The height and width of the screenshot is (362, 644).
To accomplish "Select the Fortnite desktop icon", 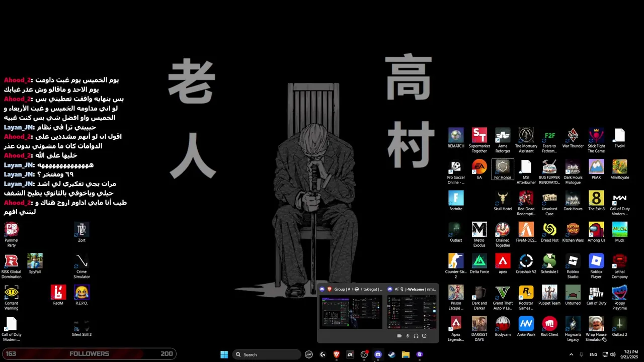I will click(456, 201).
